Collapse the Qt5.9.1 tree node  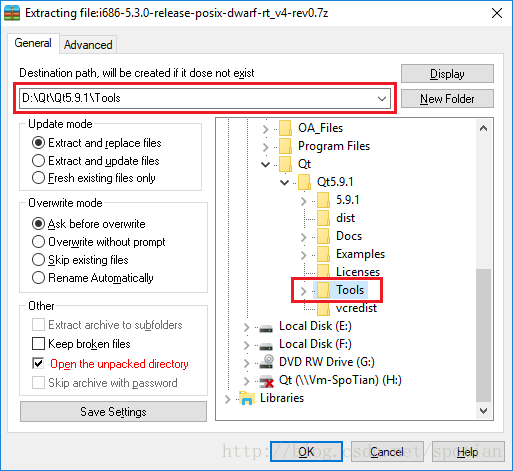pyautogui.click(x=284, y=182)
